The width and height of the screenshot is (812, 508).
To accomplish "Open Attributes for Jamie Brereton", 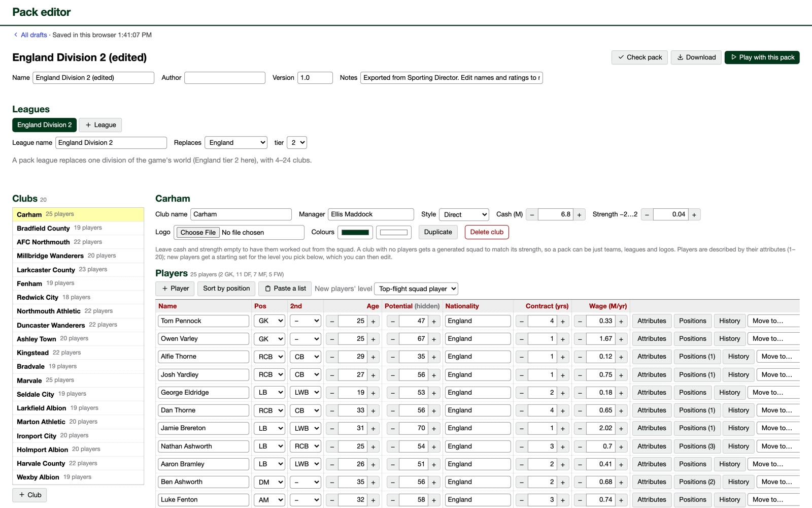I will (x=652, y=428).
